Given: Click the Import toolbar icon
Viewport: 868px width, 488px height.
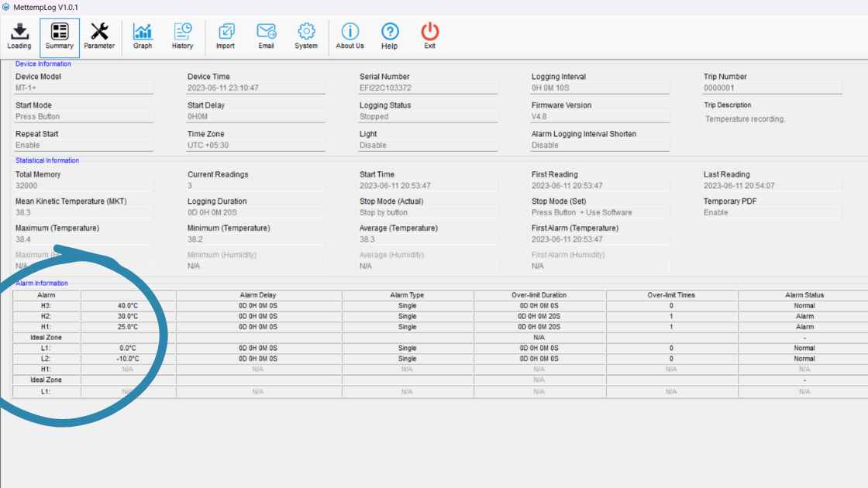Looking at the screenshot, I should pyautogui.click(x=226, y=36).
